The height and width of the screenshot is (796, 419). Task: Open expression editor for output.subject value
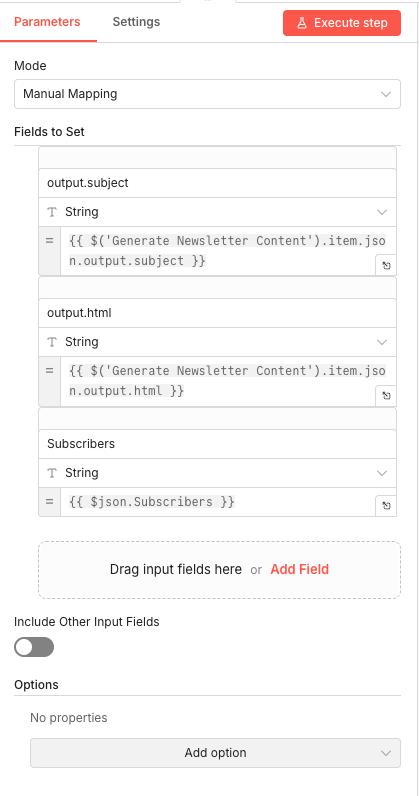point(386,265)
